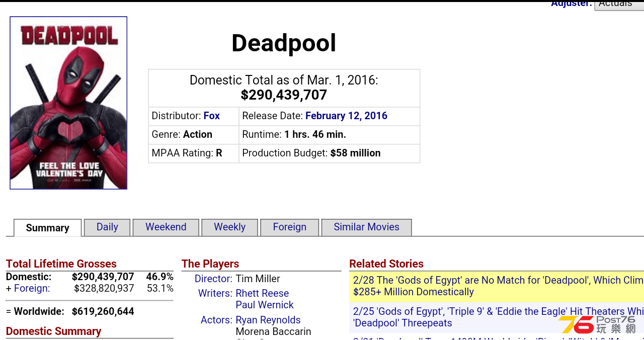Click the Fox distributor link
Viewport: 644px width, 340px height.
(x=211, y=116)
